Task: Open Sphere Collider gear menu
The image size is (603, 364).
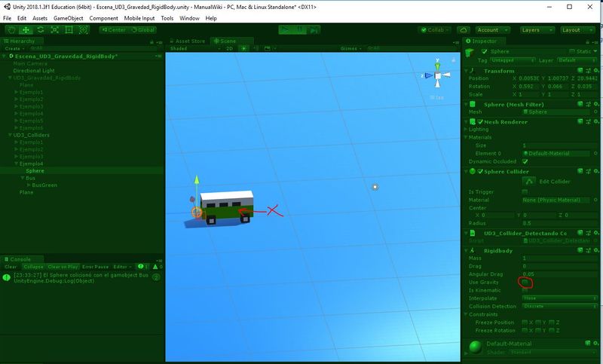Action: coord(596,171)
